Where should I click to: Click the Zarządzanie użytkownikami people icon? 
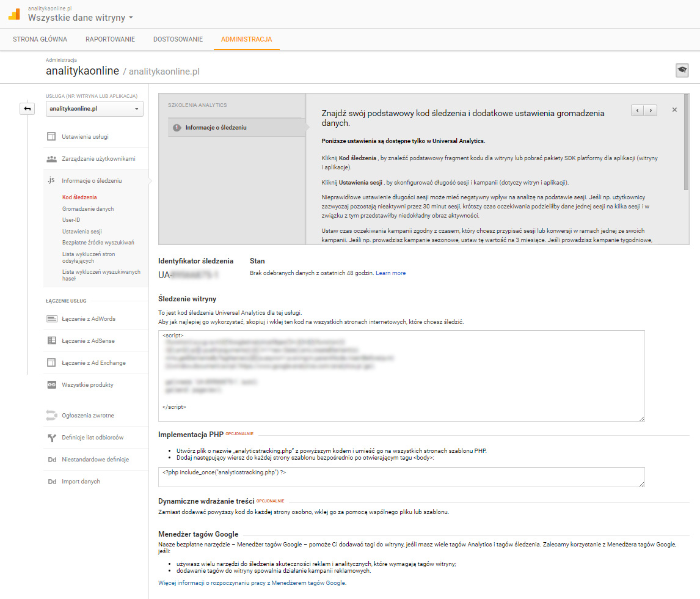tap(52, 158)
